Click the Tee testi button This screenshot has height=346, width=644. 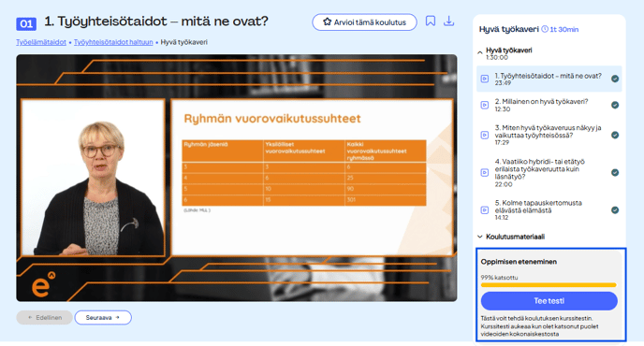coord(549,301)
